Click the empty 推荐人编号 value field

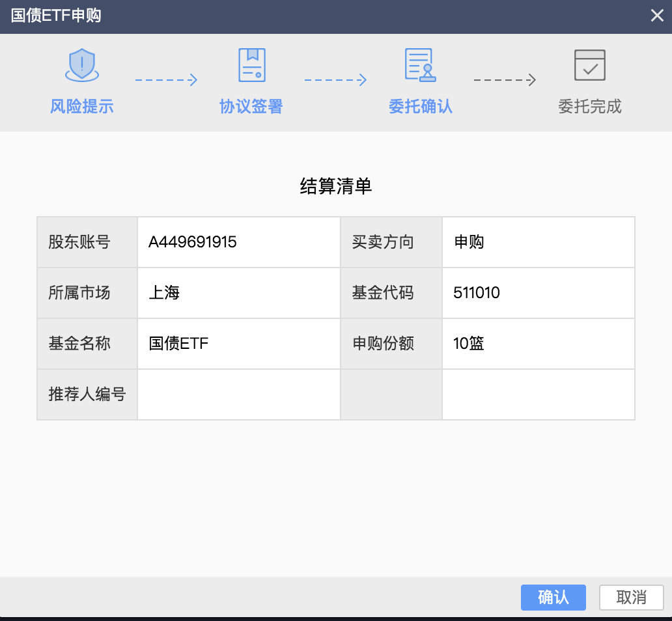point(238,394)
